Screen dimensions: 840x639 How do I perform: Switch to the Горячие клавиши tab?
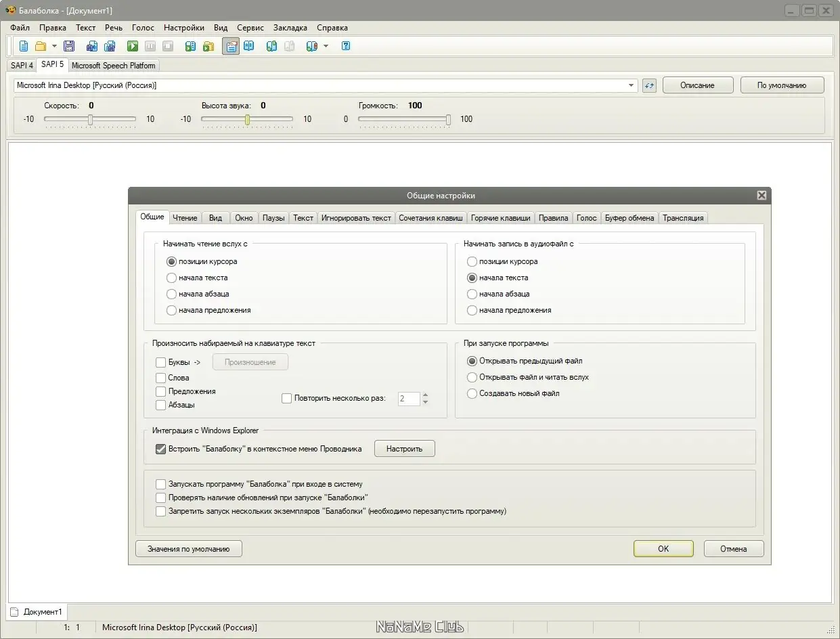tap(500, 218)
